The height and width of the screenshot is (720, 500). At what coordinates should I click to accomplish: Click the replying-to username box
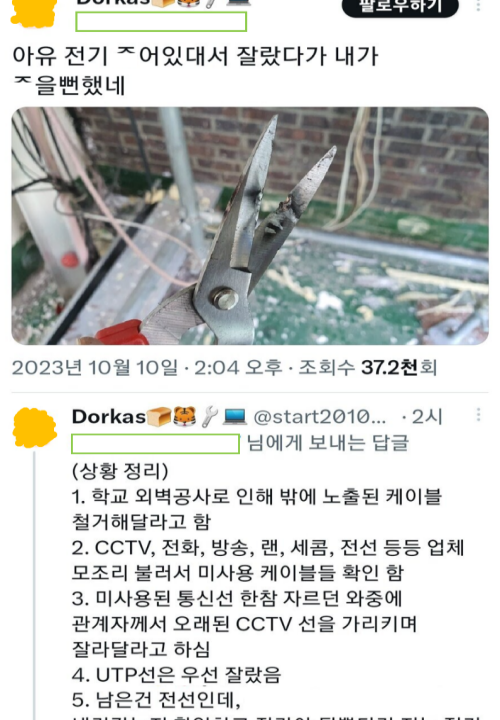coord(156,444)
